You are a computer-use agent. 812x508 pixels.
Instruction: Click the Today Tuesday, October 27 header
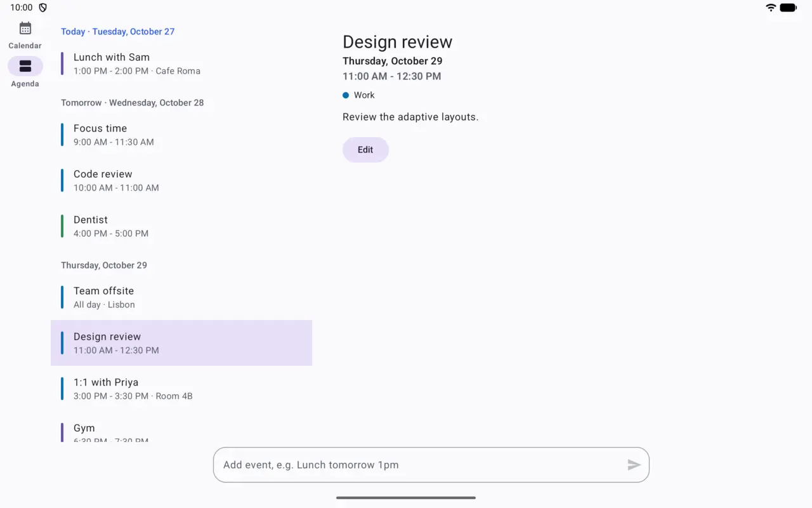[118, 32]
